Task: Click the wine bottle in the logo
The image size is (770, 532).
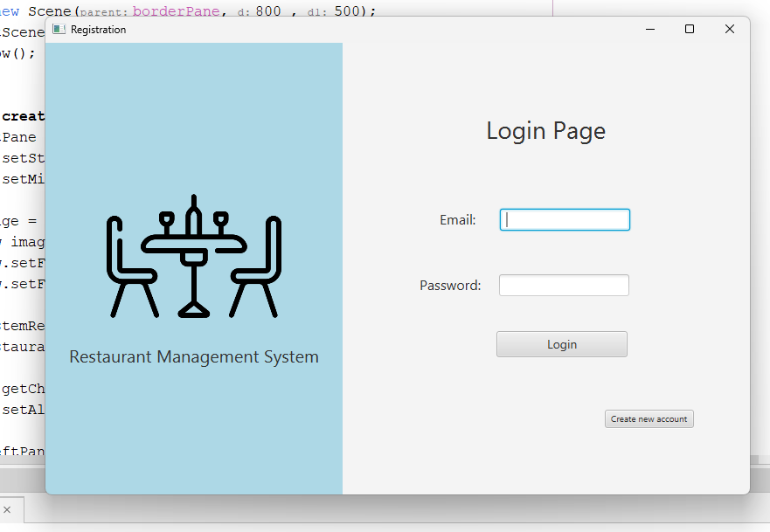Action: point(194,216)
